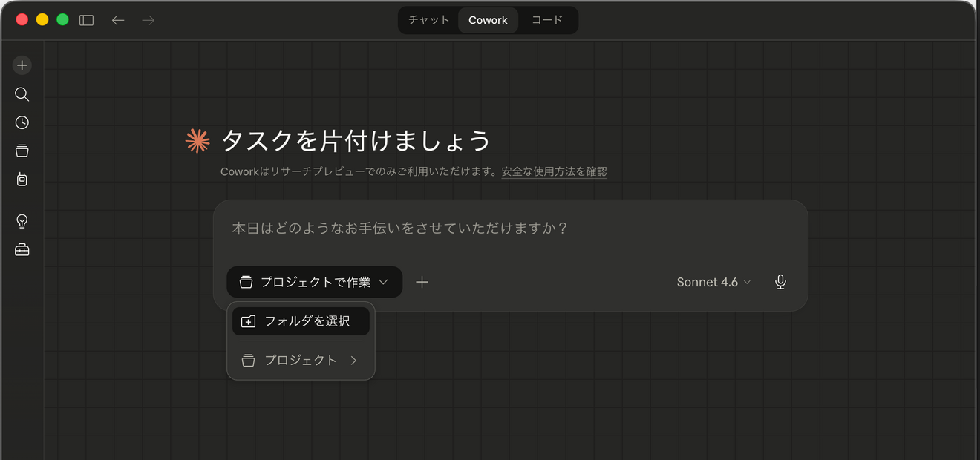Click the back navigation arrow
Image resolution: width=980 pixels, height=460 pixels.
(x=117, y=20)
